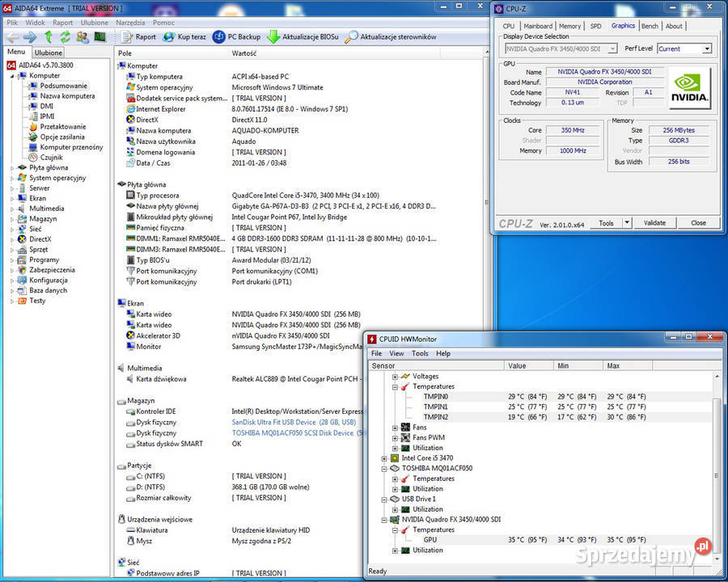The width and height of the screenshot is (728, 582).
Task: Collapse NVIDIA Quadro FX node in HWMonitor
Action: (384, 520)
